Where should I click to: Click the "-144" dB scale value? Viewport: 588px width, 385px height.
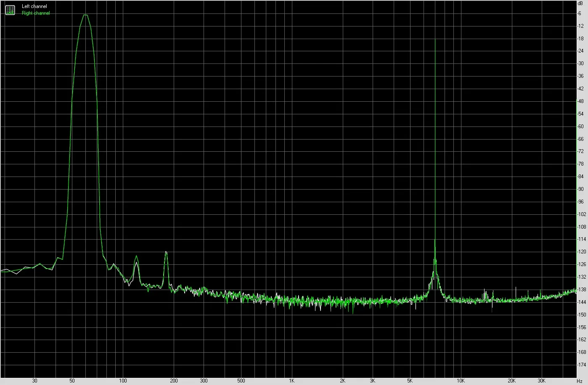[x=582, y=302]
